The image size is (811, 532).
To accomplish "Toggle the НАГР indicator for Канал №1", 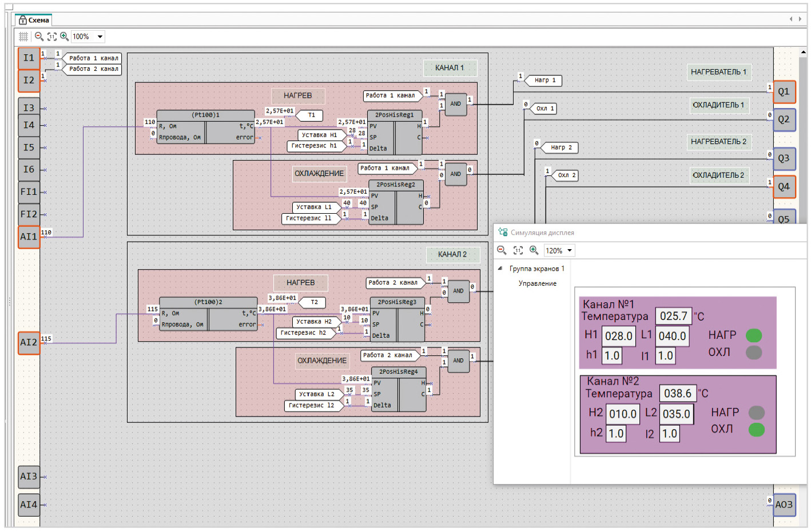I will [753, 335].
